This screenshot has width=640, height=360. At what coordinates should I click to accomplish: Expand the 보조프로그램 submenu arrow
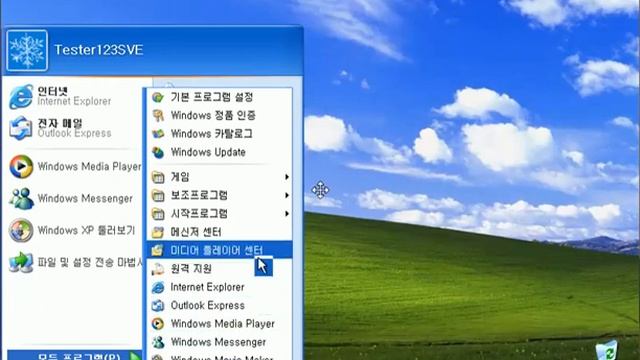coord(287,196)
